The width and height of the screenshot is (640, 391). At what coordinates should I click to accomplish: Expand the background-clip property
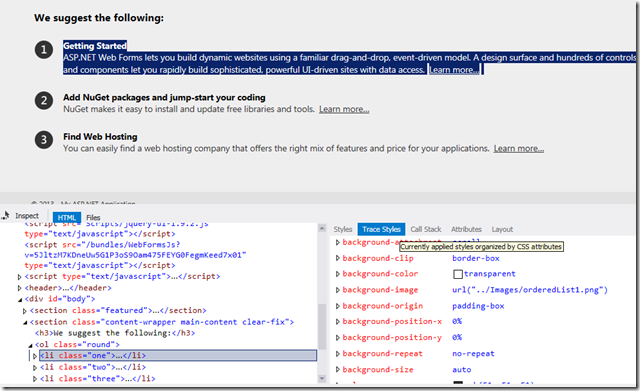tap(338, 258)
